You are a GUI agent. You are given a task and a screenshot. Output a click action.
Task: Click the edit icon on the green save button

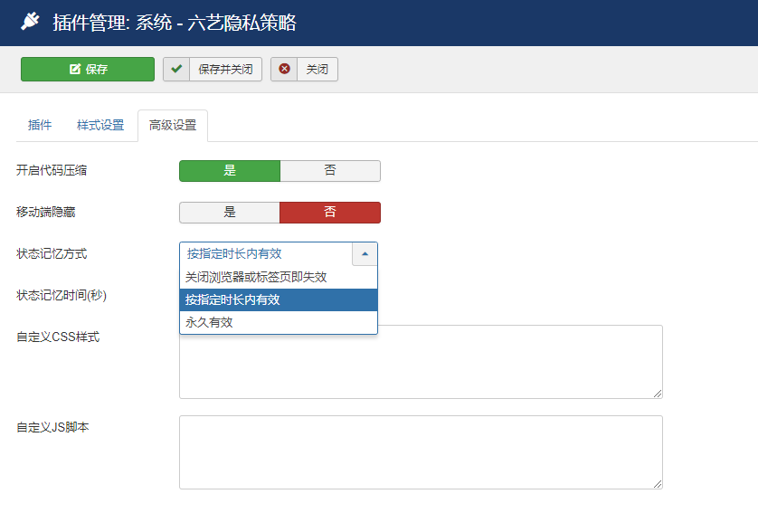pyautogui.click(x=75, y=70)
